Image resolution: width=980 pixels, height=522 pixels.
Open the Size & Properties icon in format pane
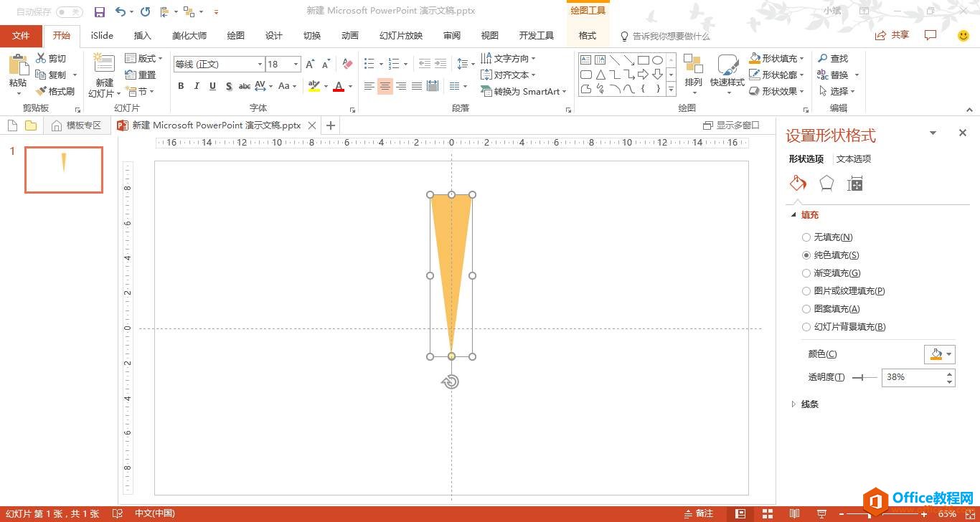pyautogui.click(x=854, y=184)
